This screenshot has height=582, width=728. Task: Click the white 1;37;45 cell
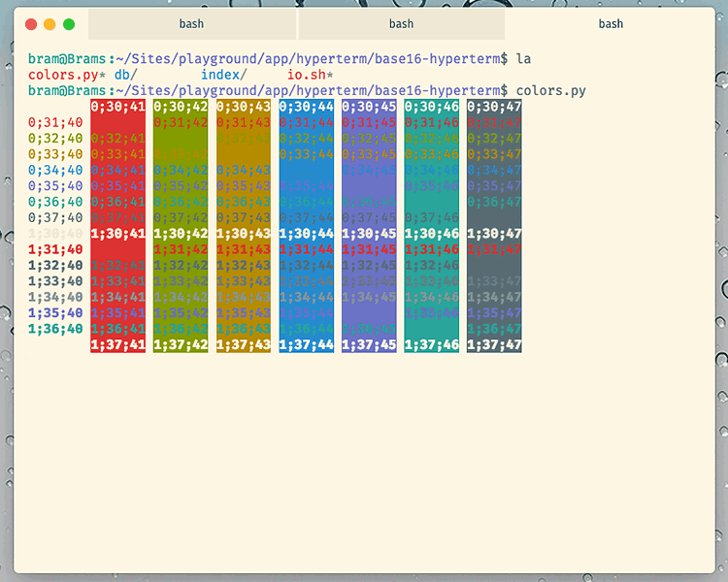click(369, 344)
